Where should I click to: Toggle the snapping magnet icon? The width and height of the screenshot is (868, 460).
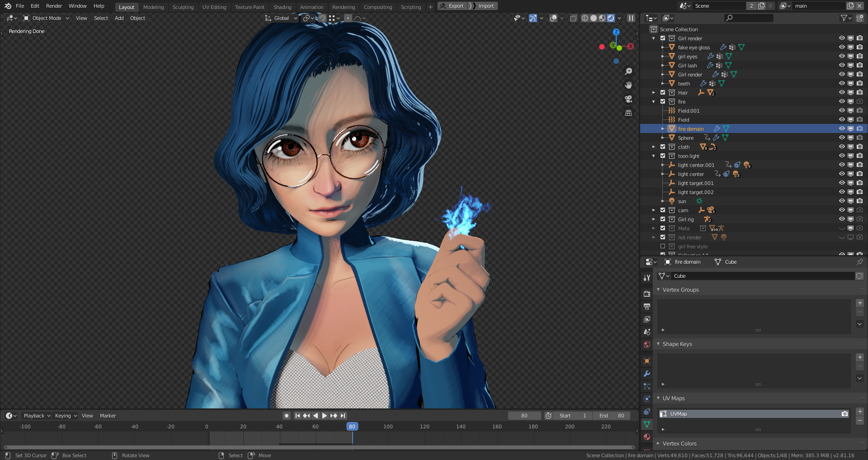(x=322, y=18)
